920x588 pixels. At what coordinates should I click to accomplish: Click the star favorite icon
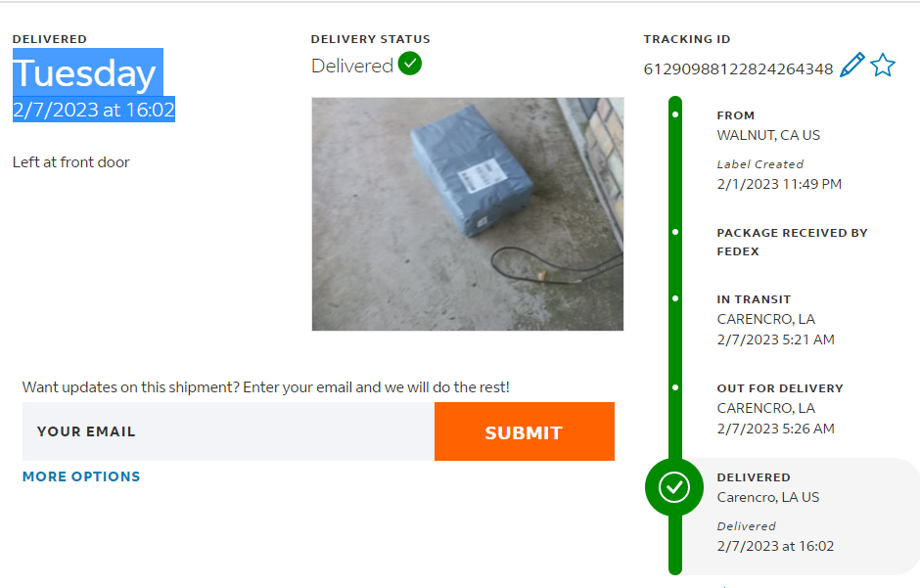coord(883,66)
